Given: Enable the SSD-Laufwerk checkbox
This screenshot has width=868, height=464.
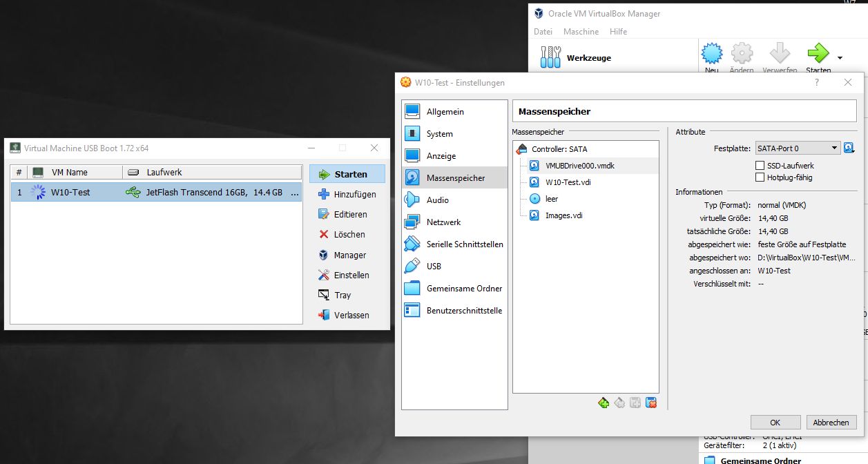Looking at the screenshot, I should click(x=760, y=166).
